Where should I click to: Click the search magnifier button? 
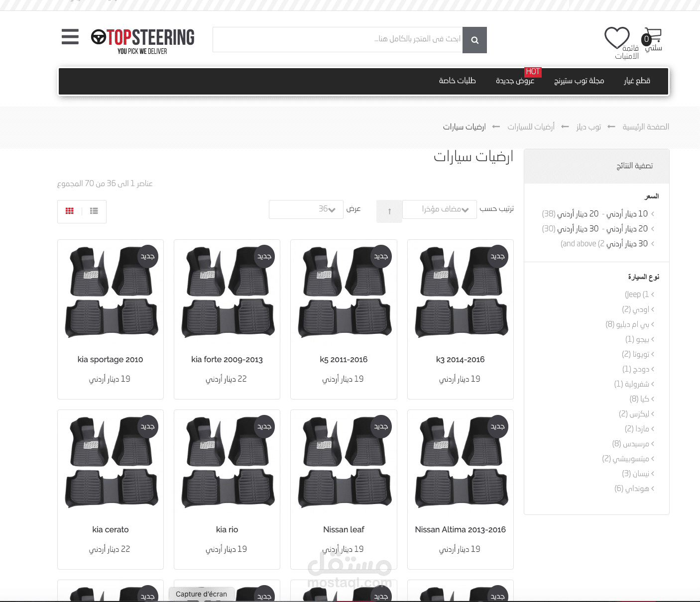[x=474, y=40]
